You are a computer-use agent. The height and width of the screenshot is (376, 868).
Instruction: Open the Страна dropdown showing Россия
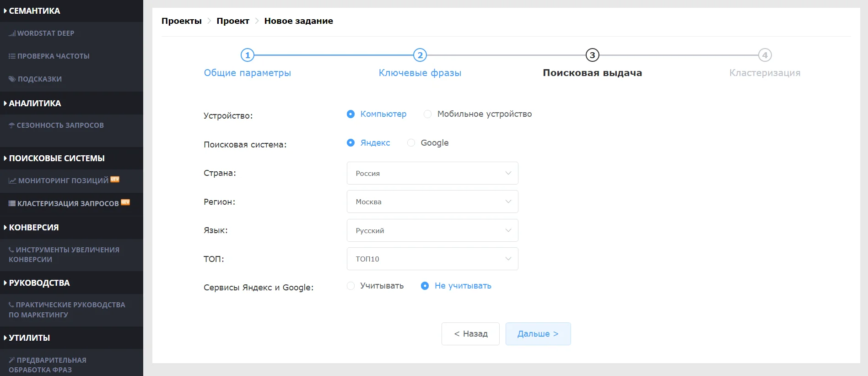[x=432, y=173]
